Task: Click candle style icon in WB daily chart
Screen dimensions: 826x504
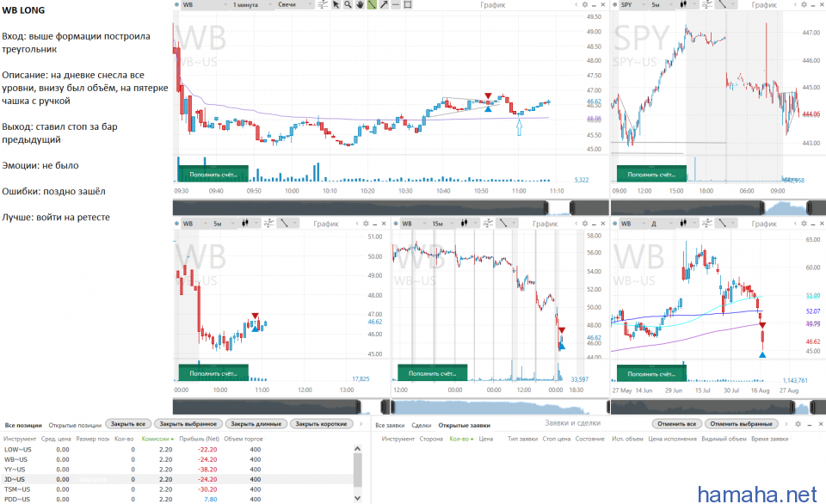Action: pos(683,224)
